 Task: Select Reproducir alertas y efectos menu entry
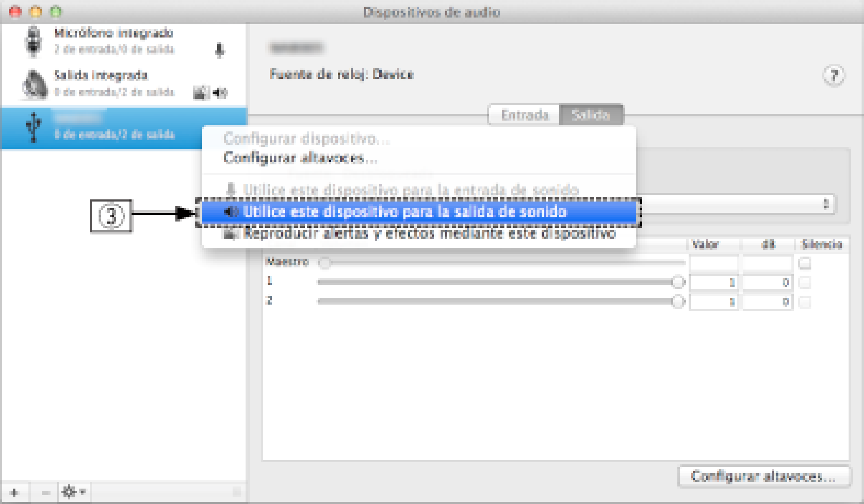point(429,234)
